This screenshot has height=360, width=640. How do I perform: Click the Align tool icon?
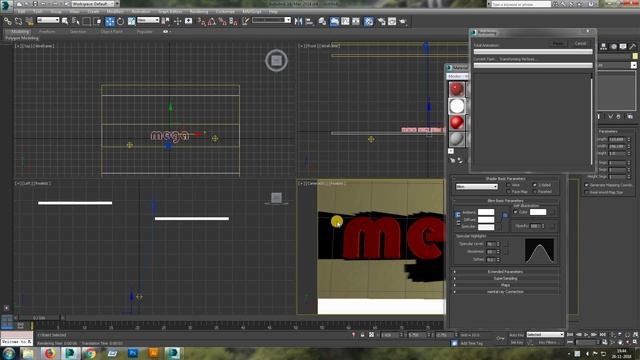pos(309,21)
